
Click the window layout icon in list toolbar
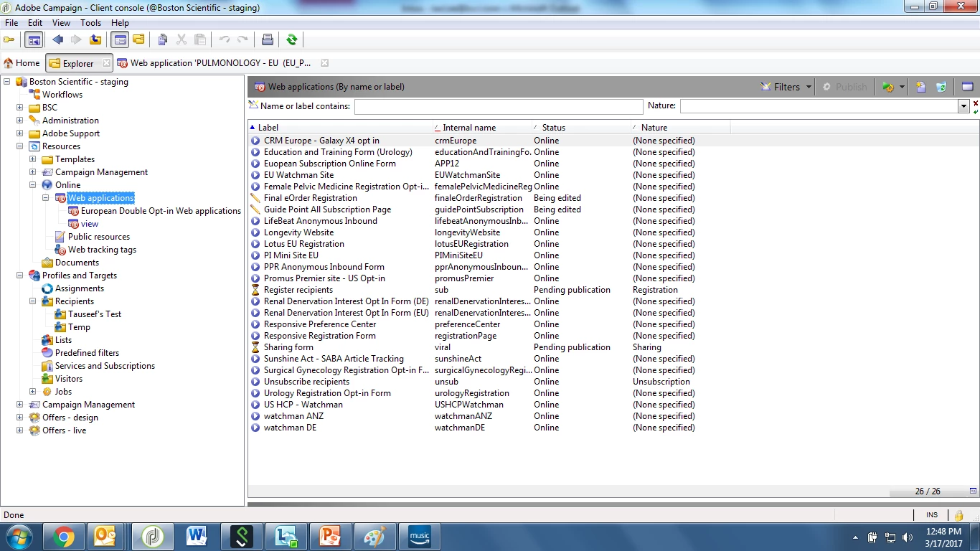coord(967,87)
